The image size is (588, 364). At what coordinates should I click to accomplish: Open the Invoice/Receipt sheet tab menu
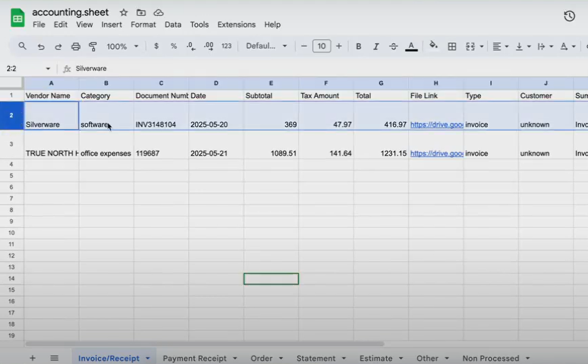pyautogui.click(x=147, y=358)
